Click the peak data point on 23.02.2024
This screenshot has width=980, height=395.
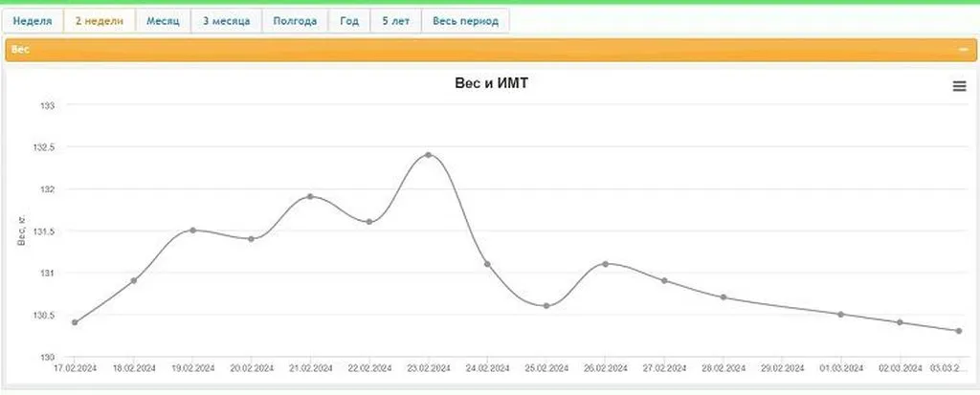click(428, 154)
